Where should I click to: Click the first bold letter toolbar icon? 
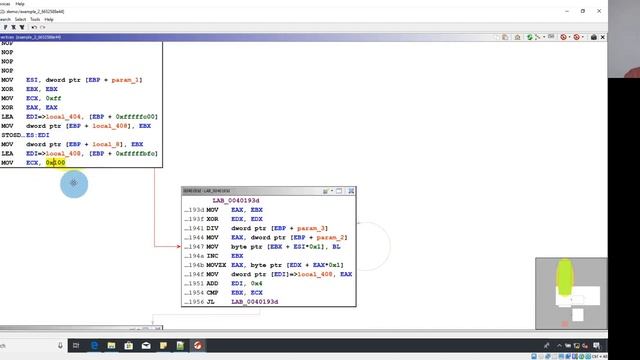coord(5,27)
